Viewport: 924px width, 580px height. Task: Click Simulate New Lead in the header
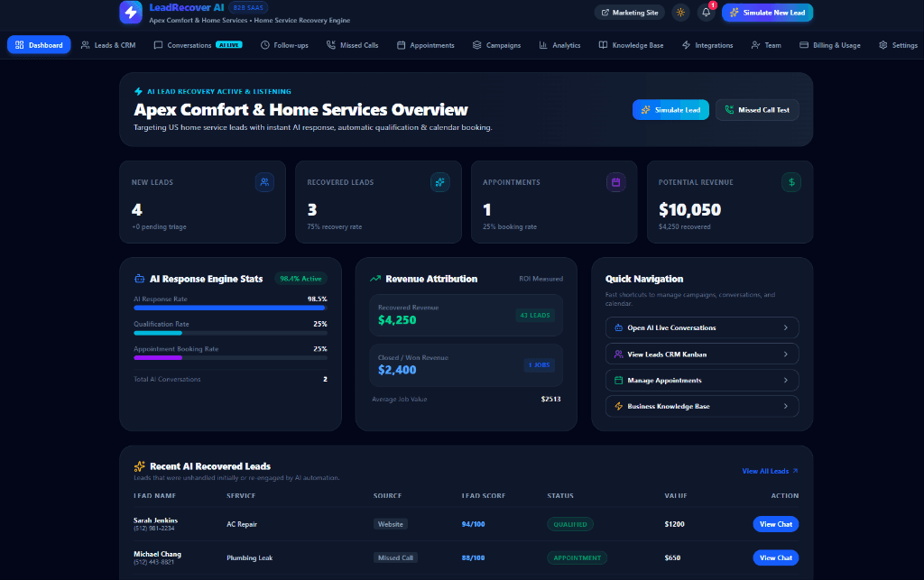coord(767,13)
